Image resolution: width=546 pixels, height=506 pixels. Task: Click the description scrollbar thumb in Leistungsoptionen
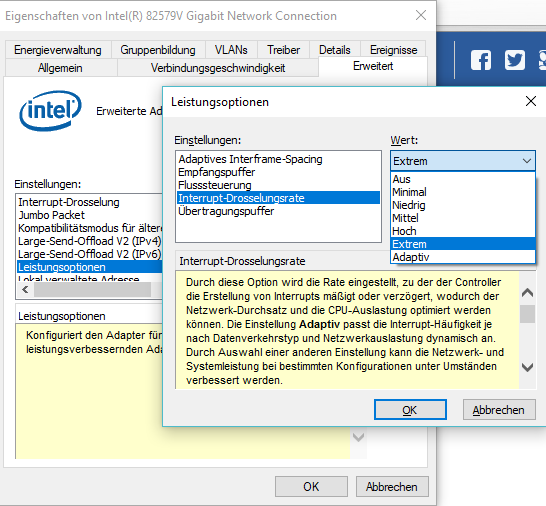point(528,314)
